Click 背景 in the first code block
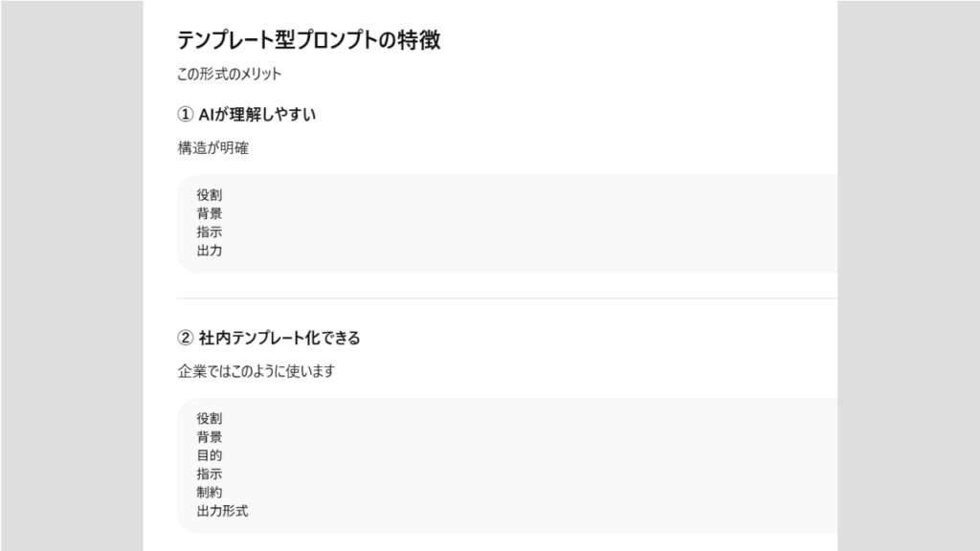 210,213
